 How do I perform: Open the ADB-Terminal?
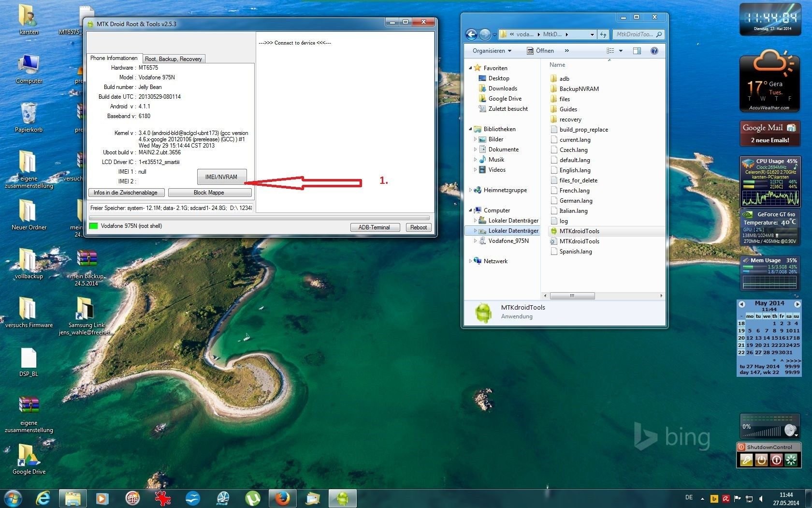(x=375, y=227)
